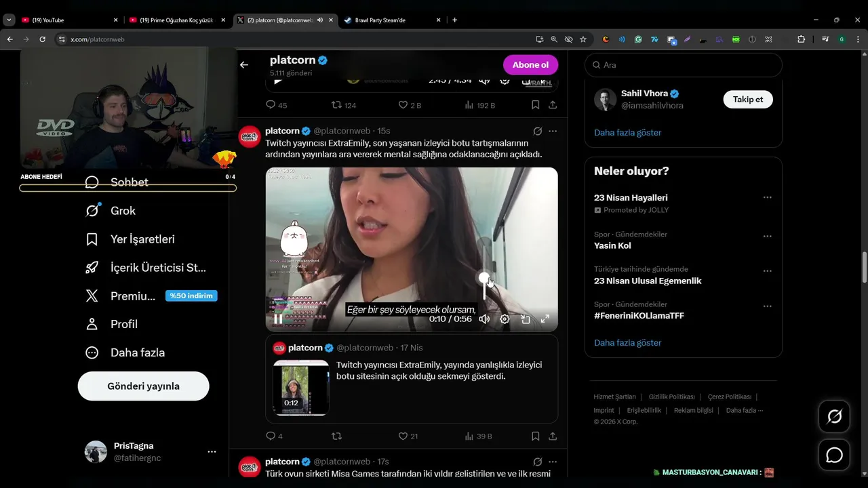Screen dimensions: 868x488
Task: Bookmark the ExtraEmily post
Action: [x=535, y=436]
